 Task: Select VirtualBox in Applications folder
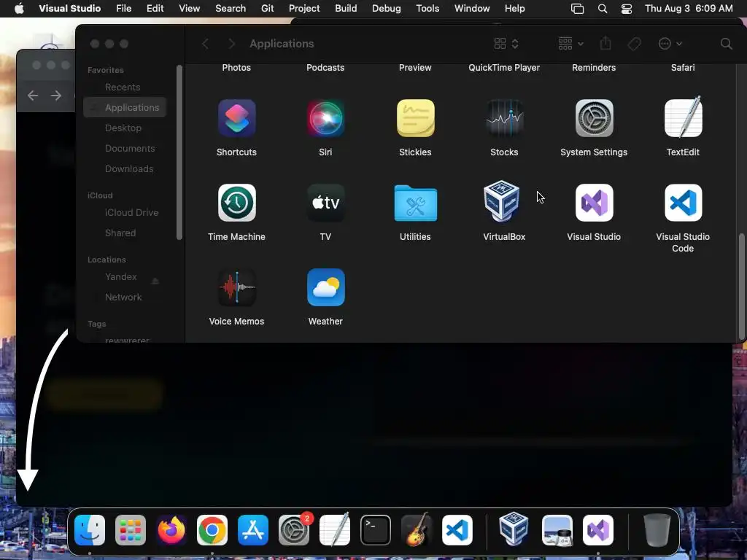tap(502, 201)
